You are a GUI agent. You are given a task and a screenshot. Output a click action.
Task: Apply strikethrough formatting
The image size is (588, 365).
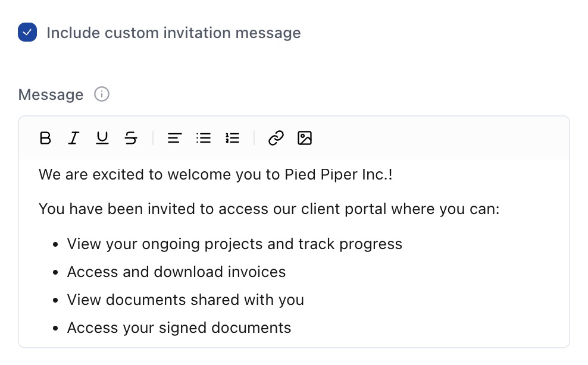click(x=130, y=138)
